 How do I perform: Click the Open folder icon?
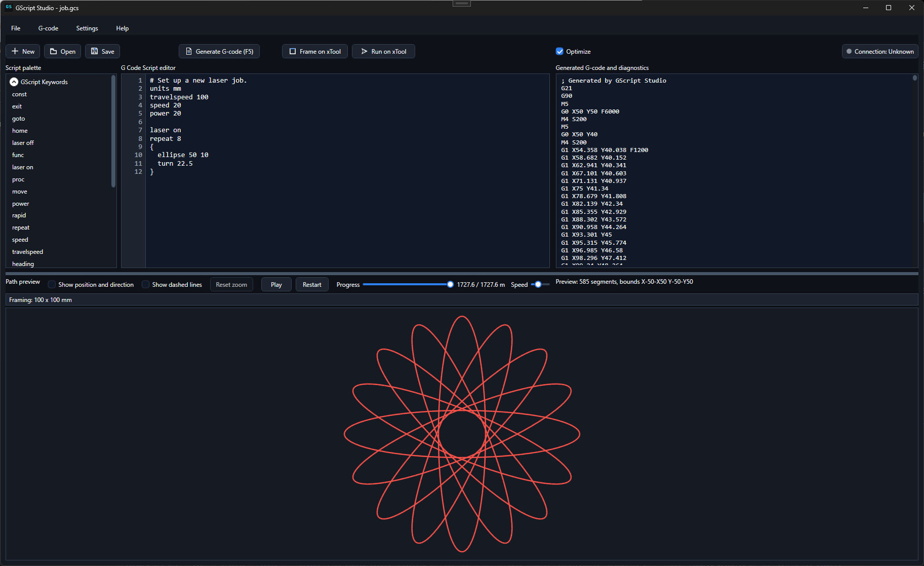tap(53, 51)
